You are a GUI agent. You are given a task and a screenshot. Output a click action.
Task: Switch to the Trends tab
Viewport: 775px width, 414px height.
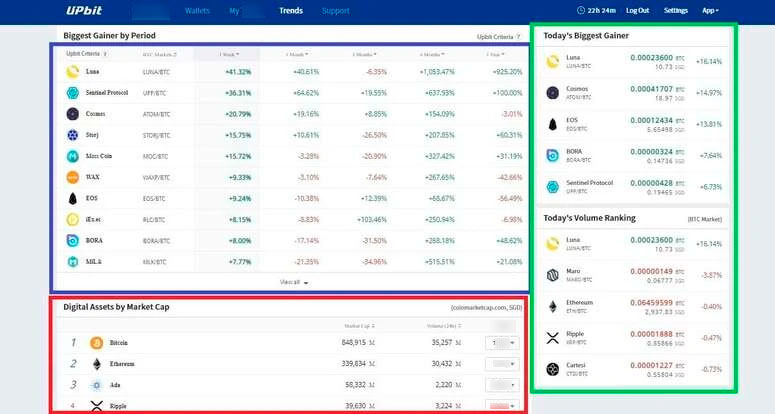point(291,11)
